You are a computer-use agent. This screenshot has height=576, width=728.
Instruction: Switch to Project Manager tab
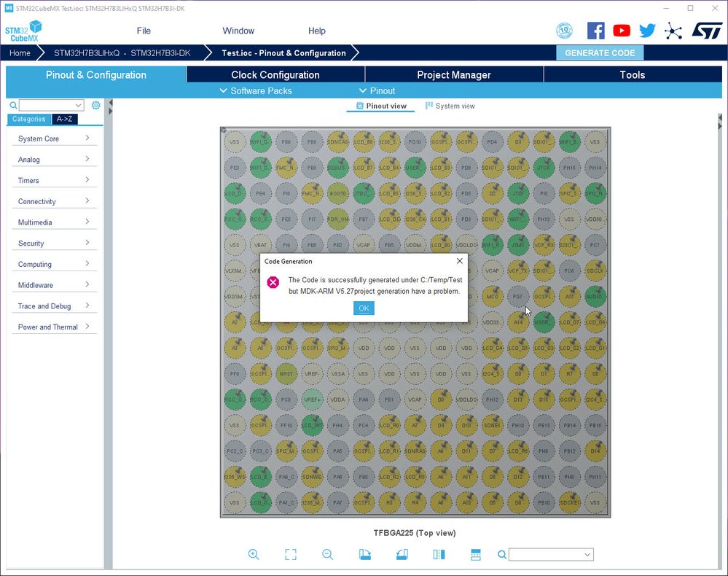453,75
